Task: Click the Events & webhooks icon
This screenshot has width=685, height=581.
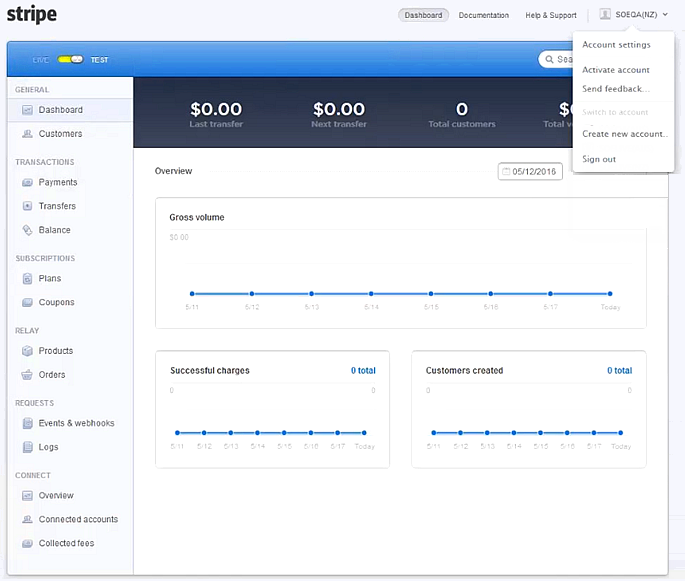Action: click(x=27, y=423)
